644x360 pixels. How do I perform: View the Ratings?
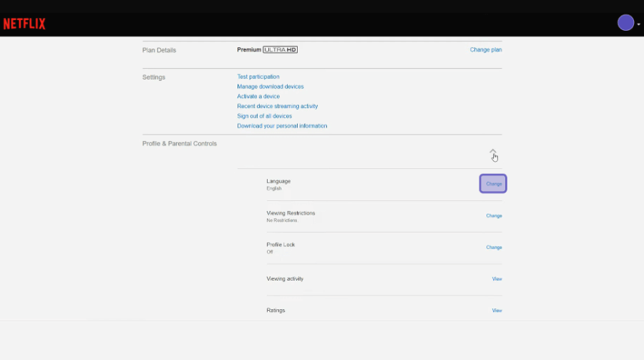point(497,311)
